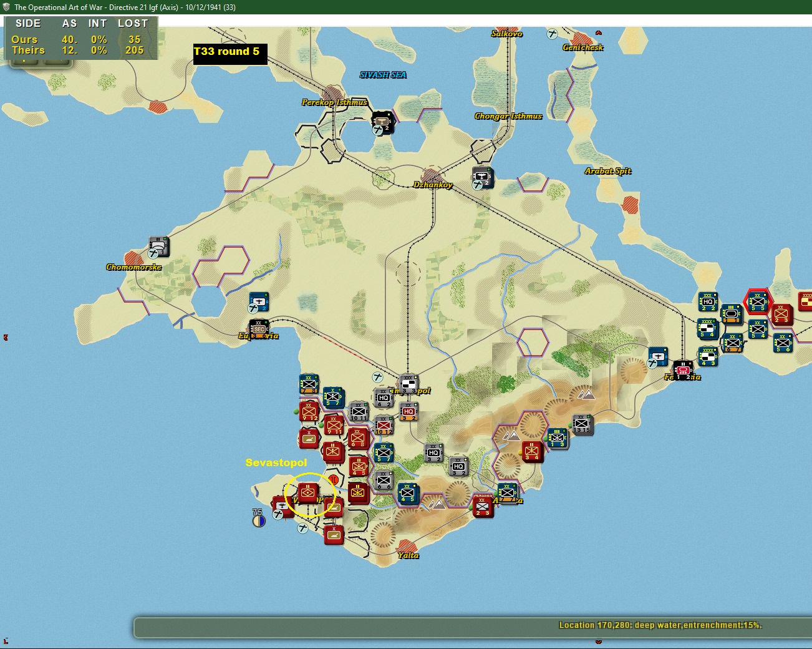Select the grey XX HQ unit 4-2
Viewport: 812px width, 649px height.
[384, 398]
